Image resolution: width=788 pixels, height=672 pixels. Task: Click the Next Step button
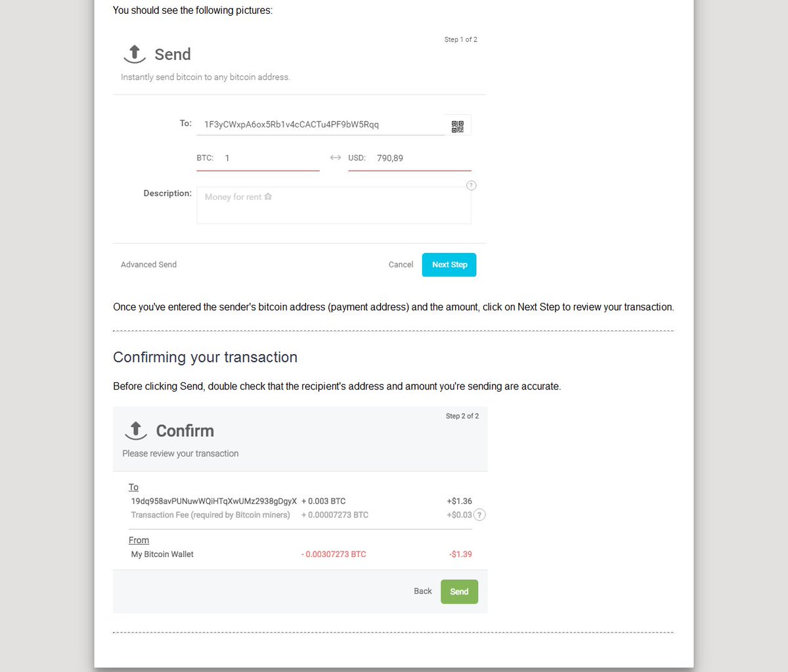pyautogui.click(x=449, y=265)
